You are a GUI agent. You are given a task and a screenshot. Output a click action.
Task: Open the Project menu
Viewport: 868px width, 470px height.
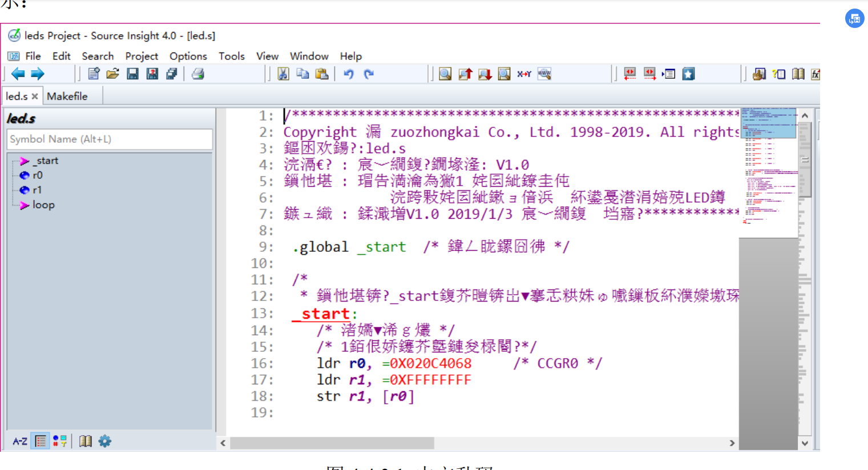click(x=142, y=56)
